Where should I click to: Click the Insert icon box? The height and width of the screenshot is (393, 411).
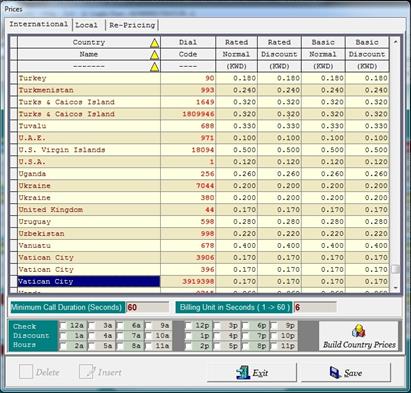(x=86, y=371)
